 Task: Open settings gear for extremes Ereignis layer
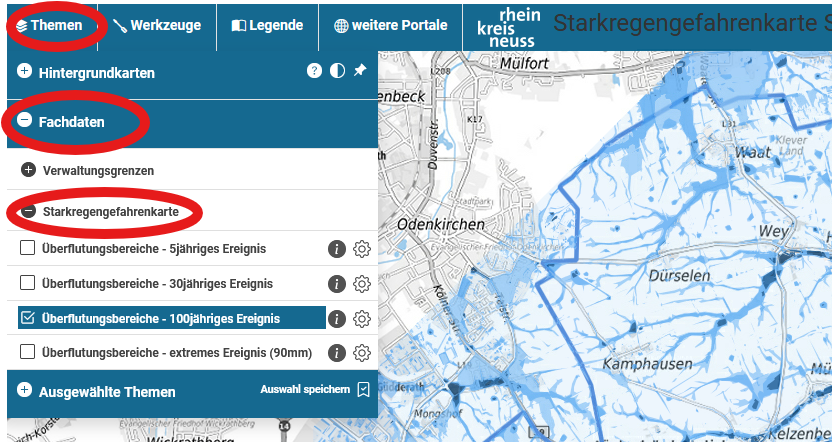tap(362, 353)
